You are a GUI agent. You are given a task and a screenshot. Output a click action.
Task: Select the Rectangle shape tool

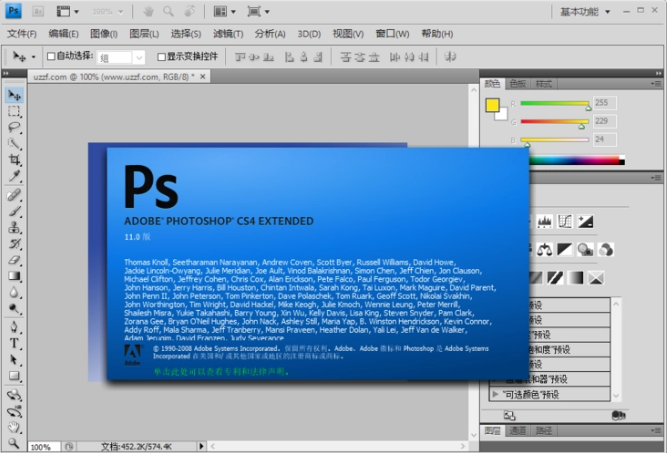14,376
